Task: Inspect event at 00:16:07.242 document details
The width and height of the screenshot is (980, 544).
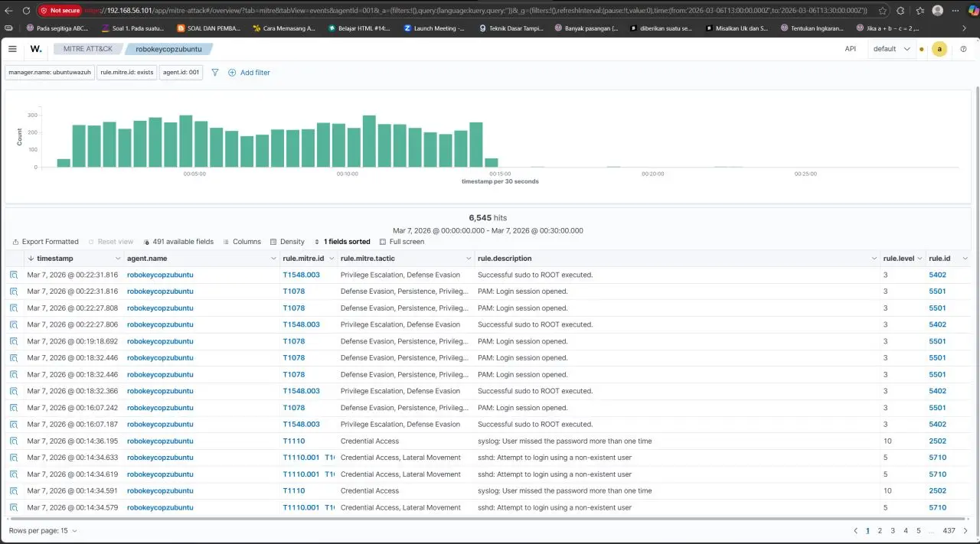Action: tap(14, 408)
